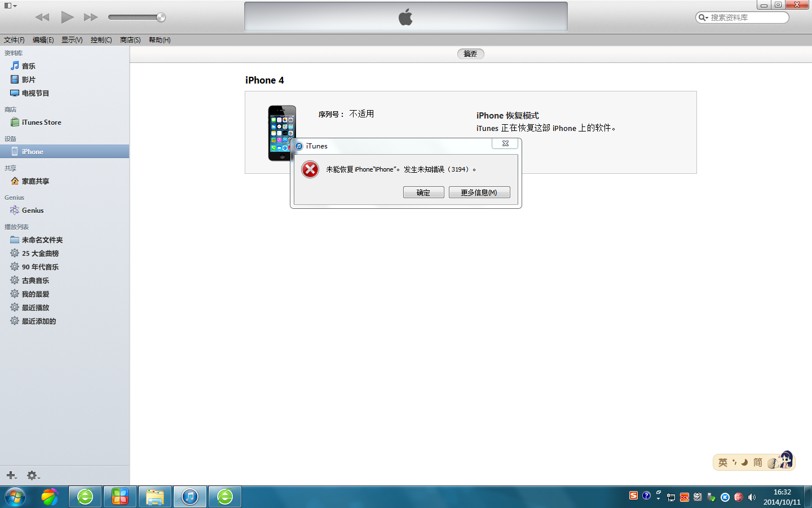Select the iPhone device in the sidebar
812x508 pixels.
click(65, 151)
